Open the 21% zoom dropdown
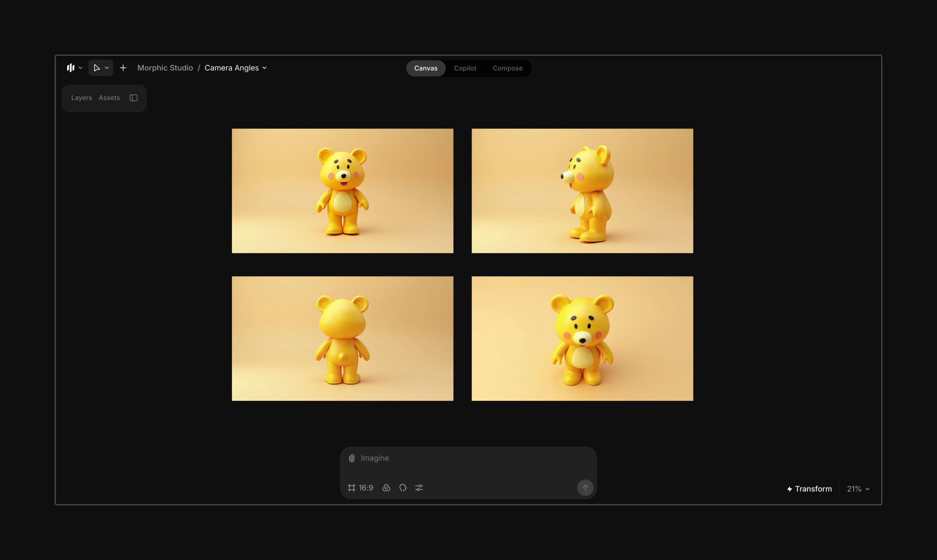 (858, 489)
